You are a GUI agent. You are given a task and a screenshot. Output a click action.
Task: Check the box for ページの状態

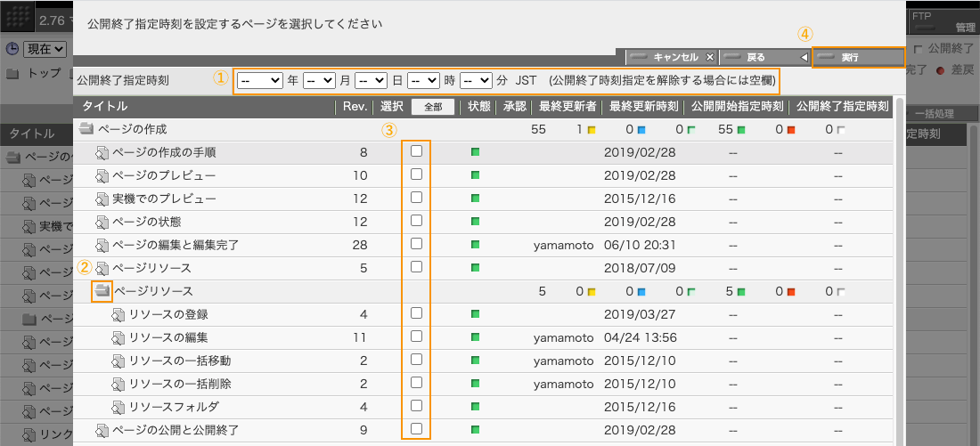[x=416, y=221]
